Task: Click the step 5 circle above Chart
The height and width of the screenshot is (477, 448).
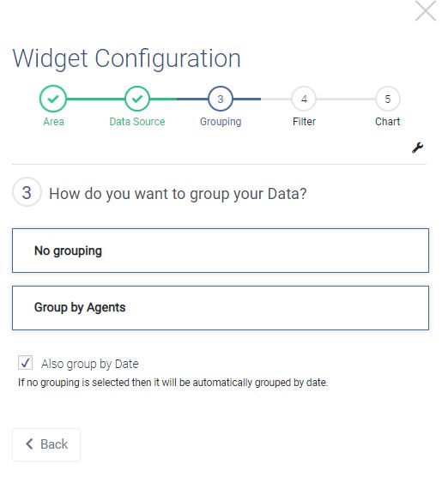Action: (x=387, y=99)
